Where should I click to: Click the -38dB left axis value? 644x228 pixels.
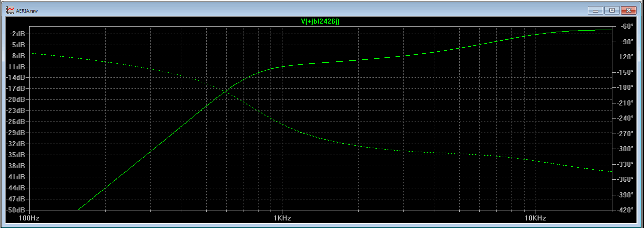click(x=16, y=166)
